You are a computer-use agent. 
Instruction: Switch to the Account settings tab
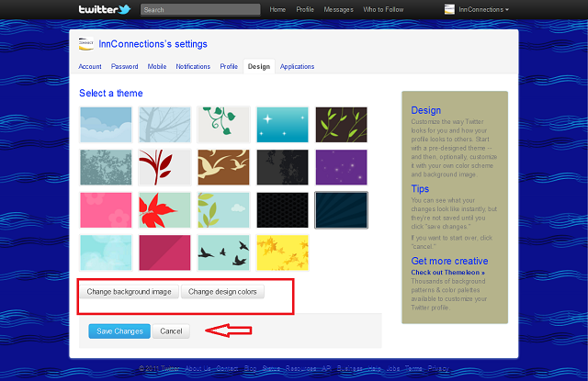point(90,66)
